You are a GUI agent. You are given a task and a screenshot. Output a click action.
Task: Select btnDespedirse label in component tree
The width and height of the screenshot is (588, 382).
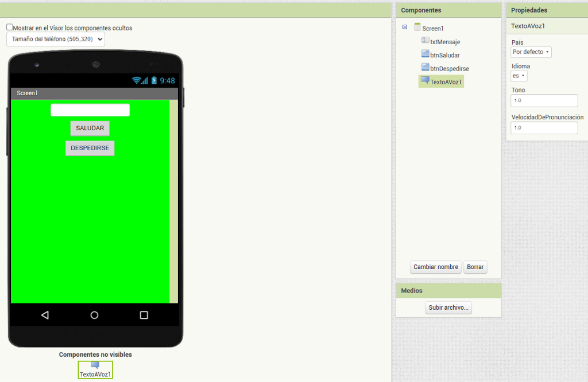pos(450,69)
